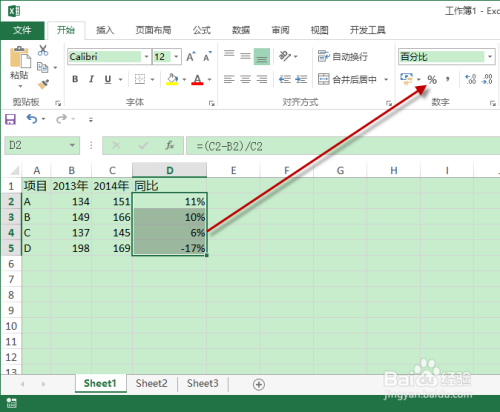Screen dimensions: 500x412
Task: Click the Insert Function fx icon
Action: click(170, 145)
